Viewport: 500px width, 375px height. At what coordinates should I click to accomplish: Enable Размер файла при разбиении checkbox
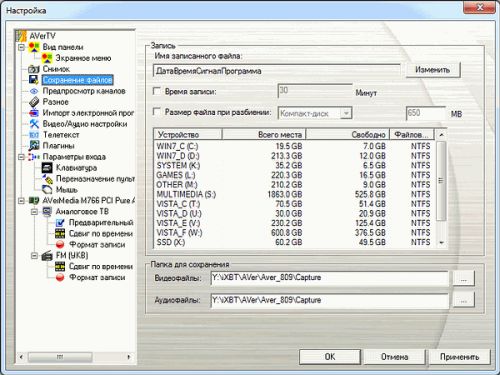pyautogui.click(x=157, y=112)
